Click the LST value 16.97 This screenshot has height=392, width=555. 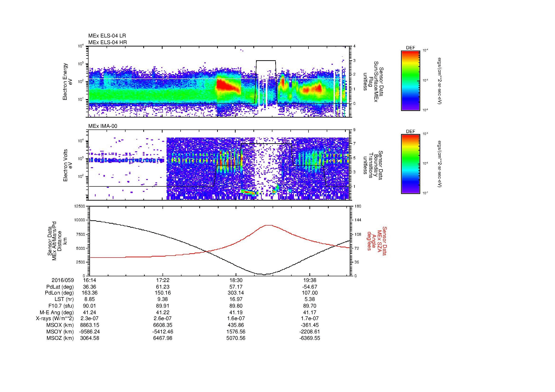(236, 300)
